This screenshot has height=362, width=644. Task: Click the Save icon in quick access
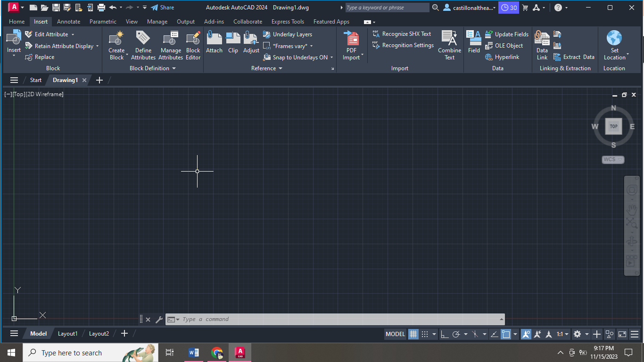click(56, 8)
